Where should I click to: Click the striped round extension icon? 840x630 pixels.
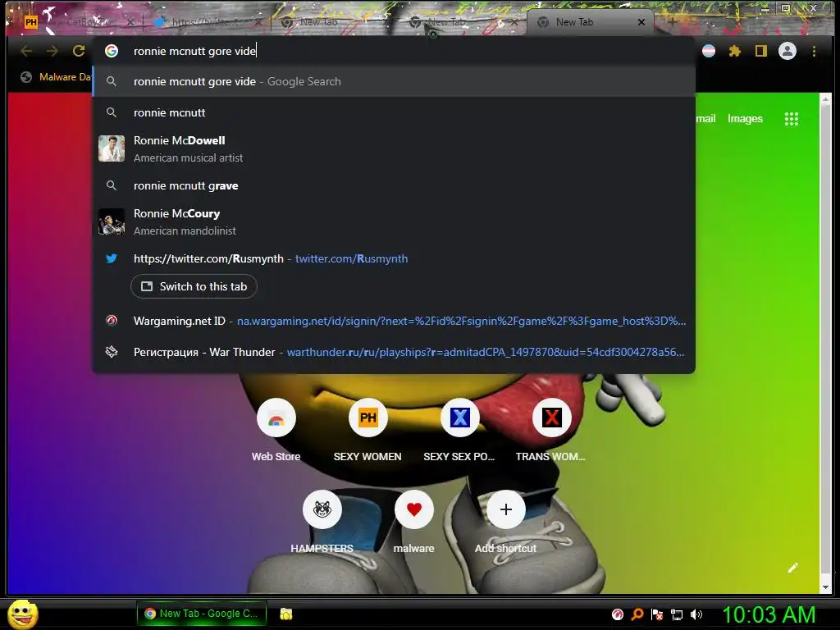click(x=709, y=51)
